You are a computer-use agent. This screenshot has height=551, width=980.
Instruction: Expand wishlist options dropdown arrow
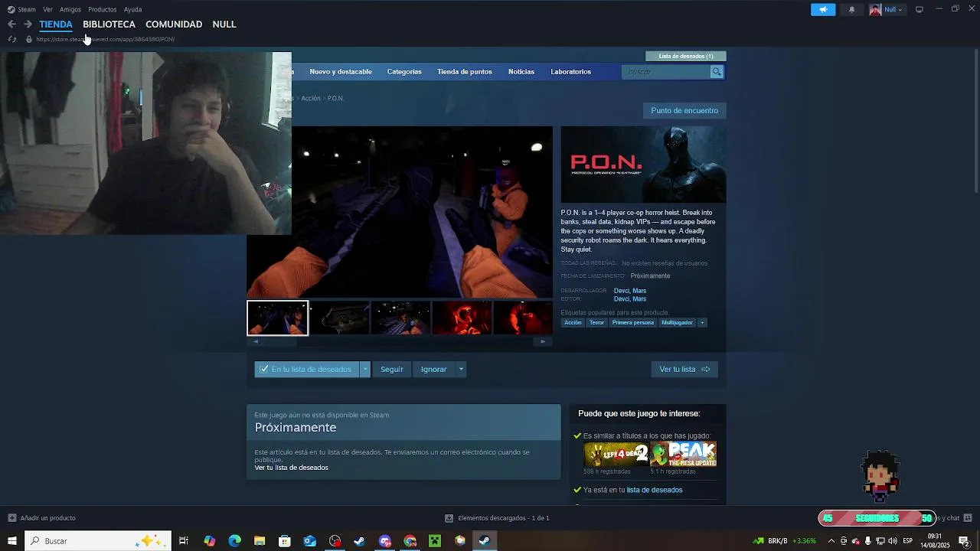(x=365, y=369)
